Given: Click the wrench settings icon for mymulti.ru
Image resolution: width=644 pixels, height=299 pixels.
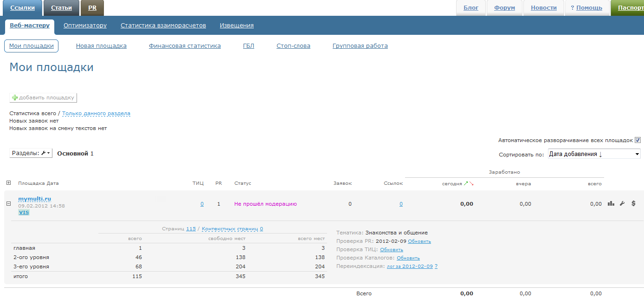Looking at the screenshot, I should [622, 203].
